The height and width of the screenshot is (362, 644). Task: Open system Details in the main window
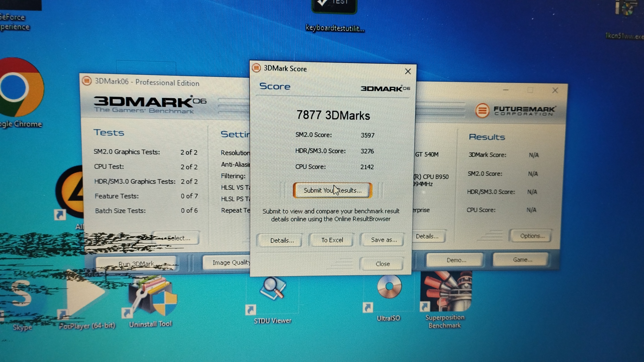[x=427, y=236]
